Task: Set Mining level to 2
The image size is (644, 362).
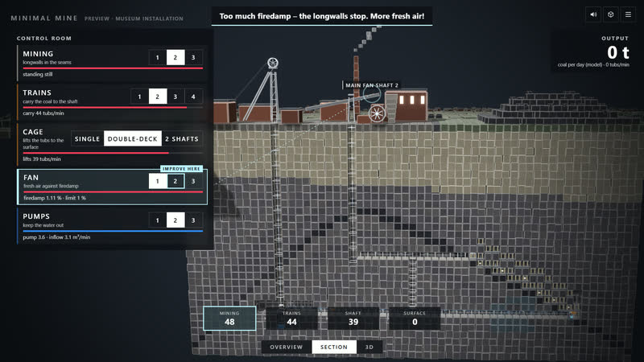Action: click(175, 57)
